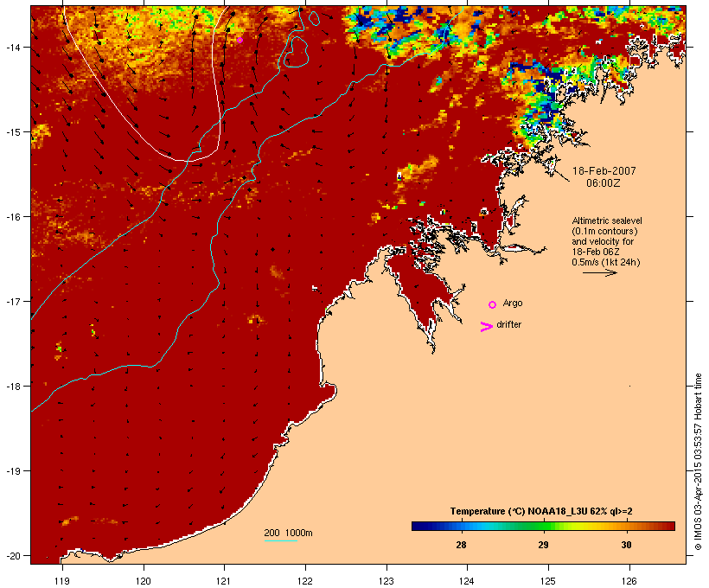709x588 pixels.
Task: Click the '125' longitude axis label
Action: tap(548, 581)
